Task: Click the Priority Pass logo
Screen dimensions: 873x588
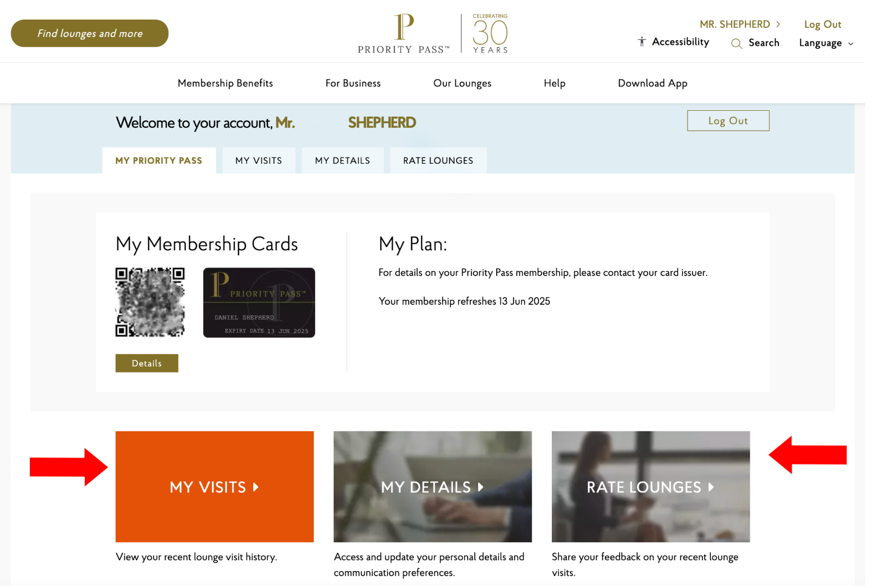Action: point(403,32)
